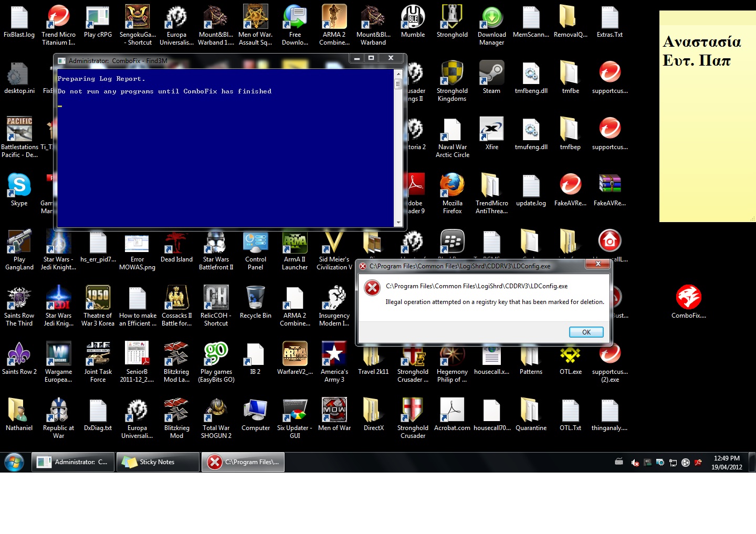Image resolution: width=756 pixels, height=534 pixels.
Task: Switch to Sticky Notes taskbar button
Action: (x=157, y=462)
